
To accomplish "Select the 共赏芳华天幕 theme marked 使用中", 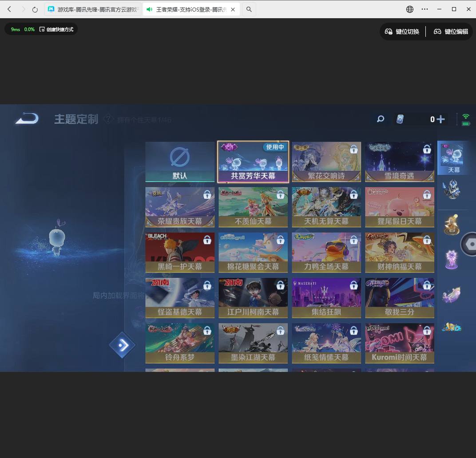I will pos(253,162).
